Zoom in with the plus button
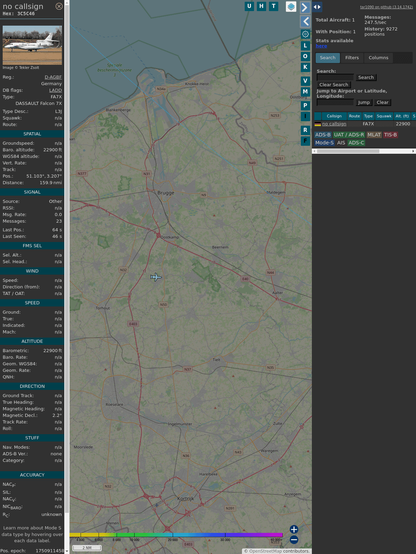This screenshot has height=554, width=416. (x=294, y=529)
